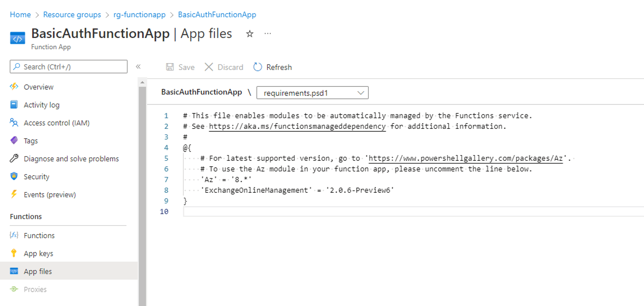Go to Home breadcrumb

[x=20, y=15]
